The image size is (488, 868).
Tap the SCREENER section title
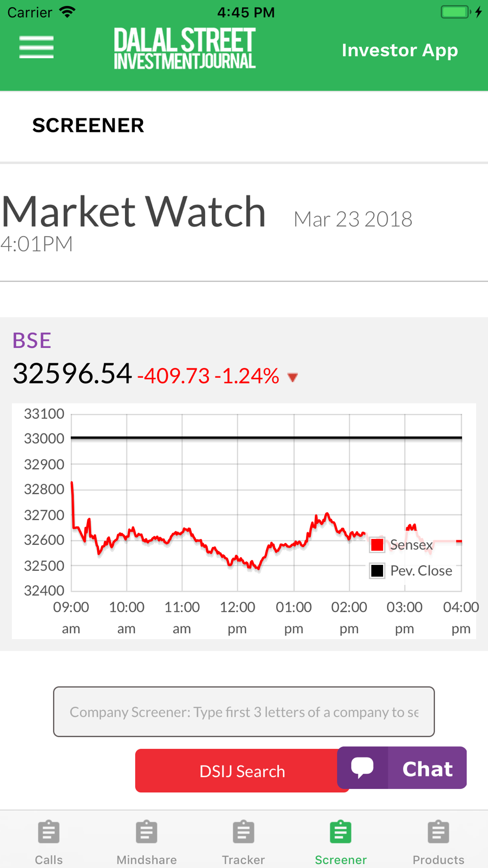(88, 125)
